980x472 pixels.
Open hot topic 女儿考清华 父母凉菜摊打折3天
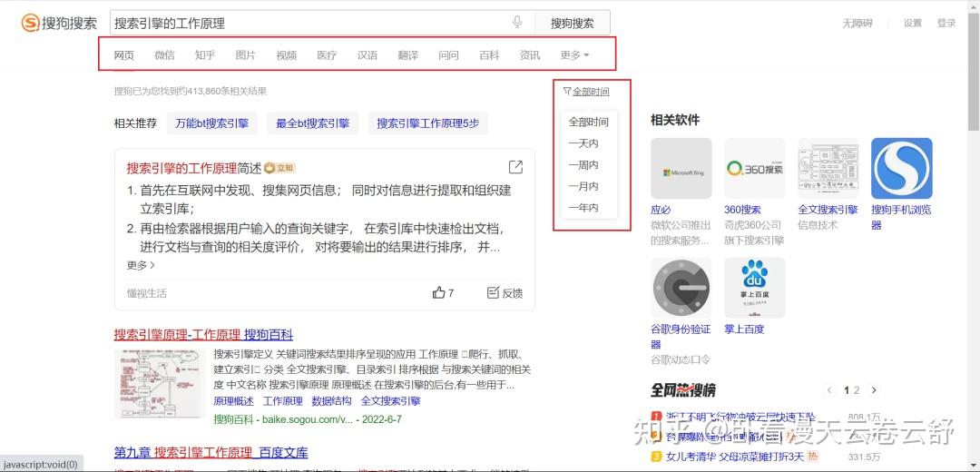(734, 456)
